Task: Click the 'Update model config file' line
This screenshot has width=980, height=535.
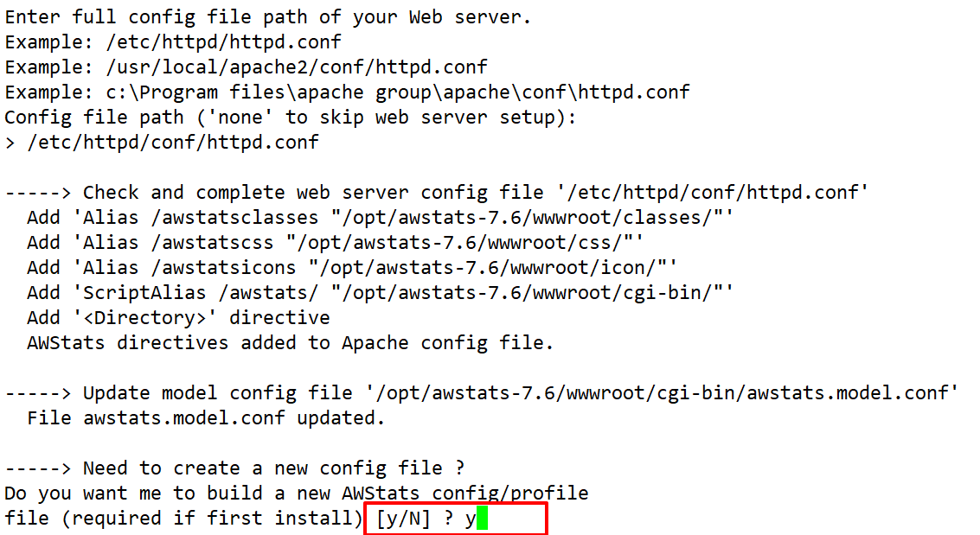Action: click(x=482, y=393)
